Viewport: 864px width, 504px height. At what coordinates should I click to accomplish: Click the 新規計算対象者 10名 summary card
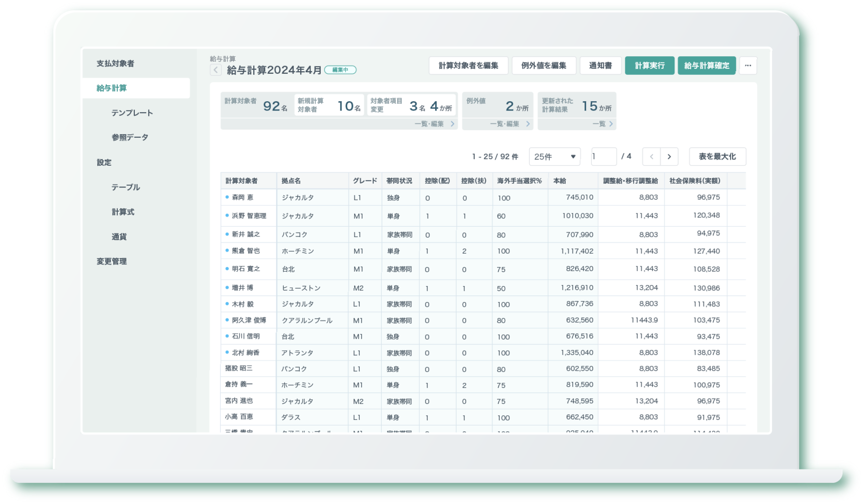(x=329, y=105)
